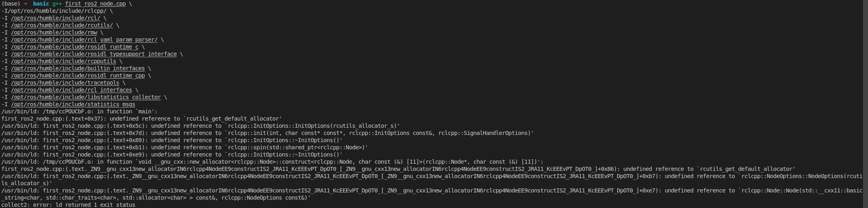Click the rcl_yaml_param_parser include path

(85, 40)
